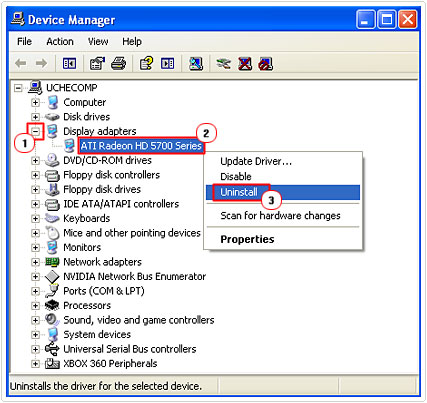
Task: Expand the Processors node
Action: (35, 306)
